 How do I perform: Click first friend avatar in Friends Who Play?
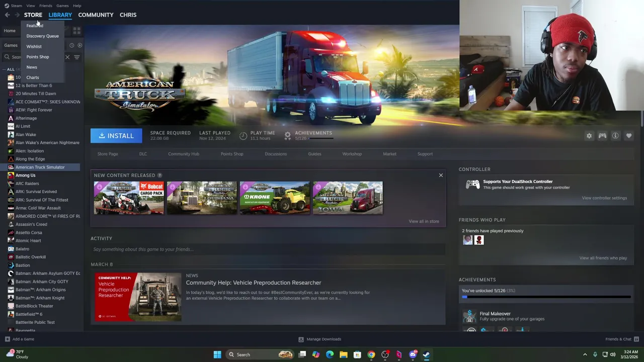pyautogui.click(x=468, y=240)
